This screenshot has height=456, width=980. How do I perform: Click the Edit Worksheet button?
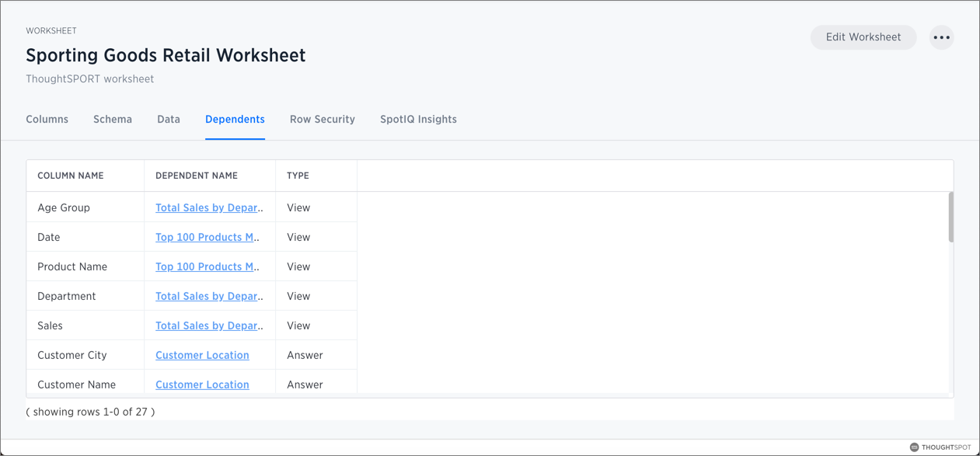(x=863, y=37)
